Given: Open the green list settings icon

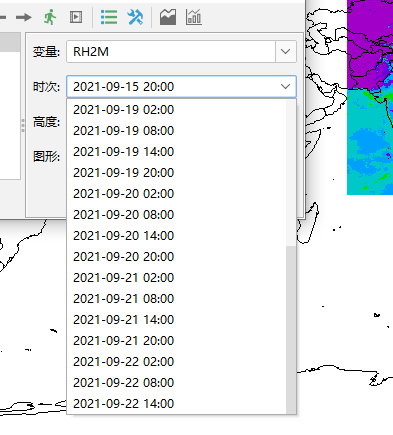Looking at the screenshot, I should (109, 17).
